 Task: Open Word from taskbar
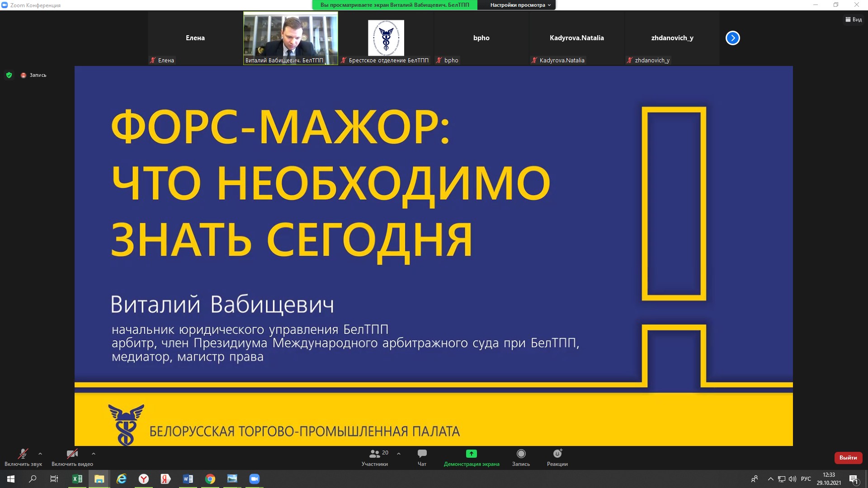[188, 479]
